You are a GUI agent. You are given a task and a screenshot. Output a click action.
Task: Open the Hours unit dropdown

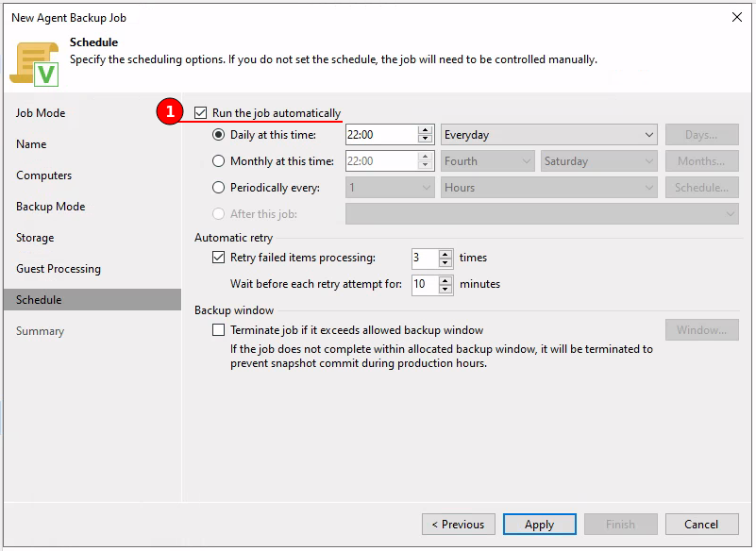pos(548,188)
